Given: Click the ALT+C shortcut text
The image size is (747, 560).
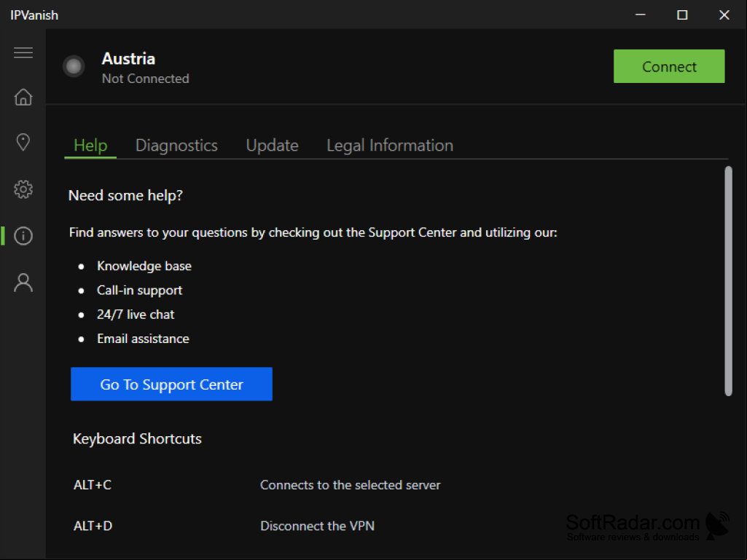Looking at the screenshot, I should point(93,485).
